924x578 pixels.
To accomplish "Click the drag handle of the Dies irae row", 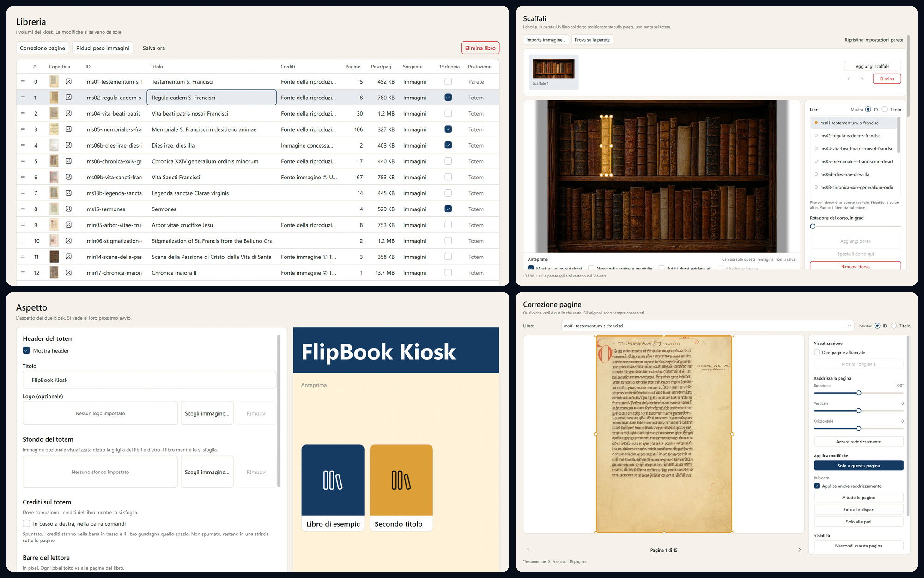I will click(x=23, y=145).
